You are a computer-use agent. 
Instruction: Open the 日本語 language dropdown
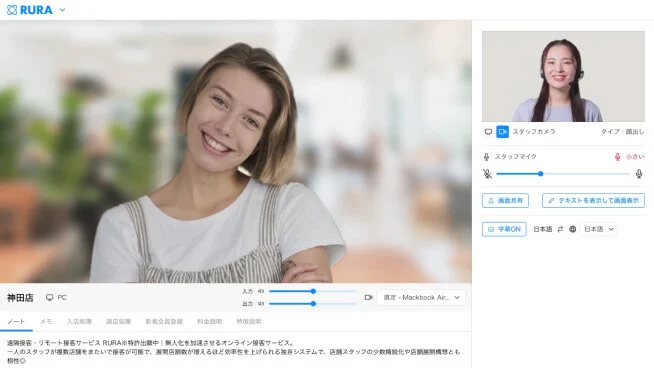click(x=599, y=229)
